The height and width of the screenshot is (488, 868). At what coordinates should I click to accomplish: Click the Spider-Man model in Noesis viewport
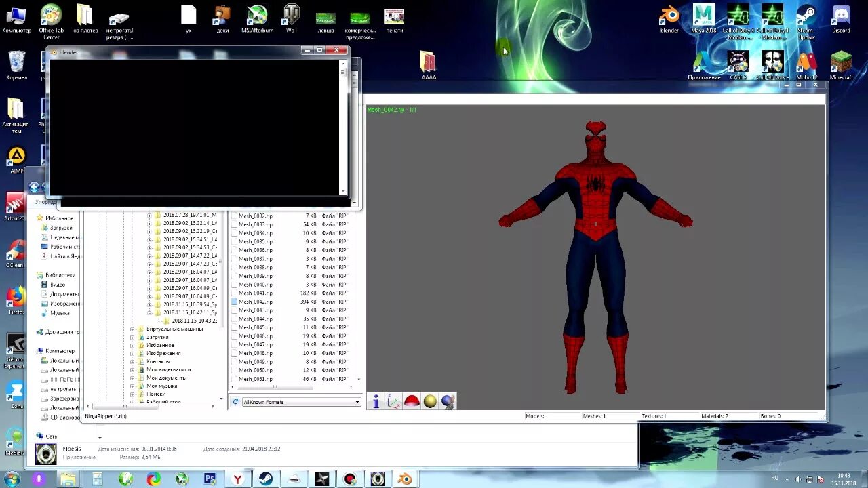click(x=595, y=258)
